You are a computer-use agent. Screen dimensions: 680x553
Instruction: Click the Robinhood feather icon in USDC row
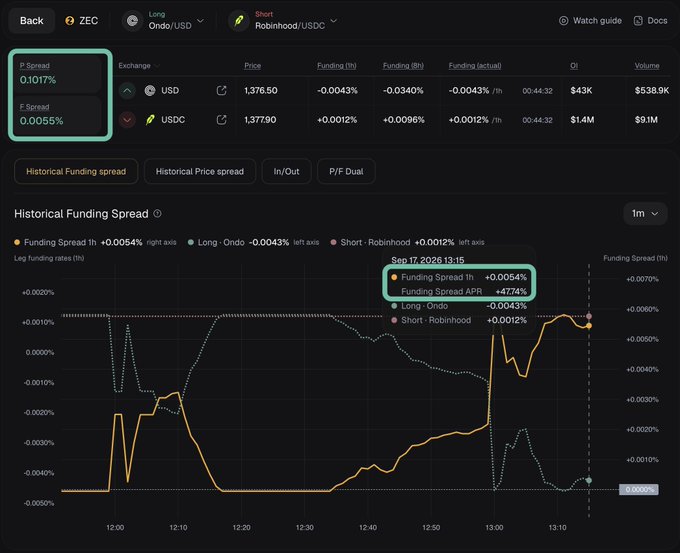pyautogui.click(x=150, y=120)
